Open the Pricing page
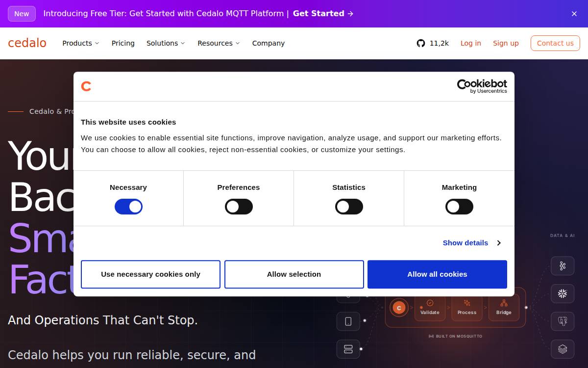This screenshot has width=588, height=368. click(x=123, y=43)
